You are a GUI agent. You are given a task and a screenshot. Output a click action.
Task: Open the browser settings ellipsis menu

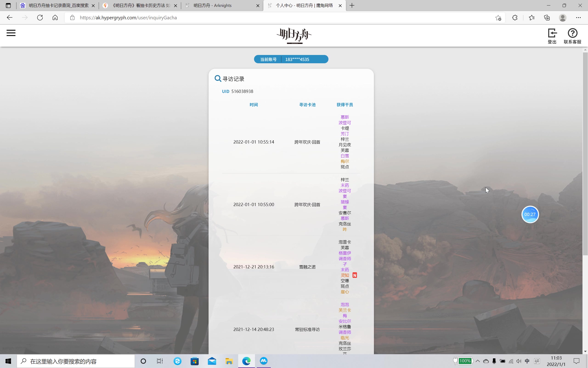click(x=578, y=17)
